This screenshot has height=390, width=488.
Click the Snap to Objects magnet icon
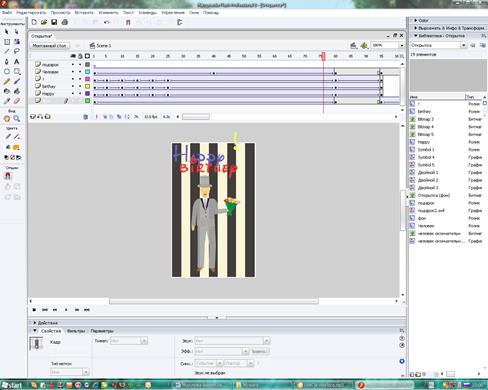tap(128, 22)
